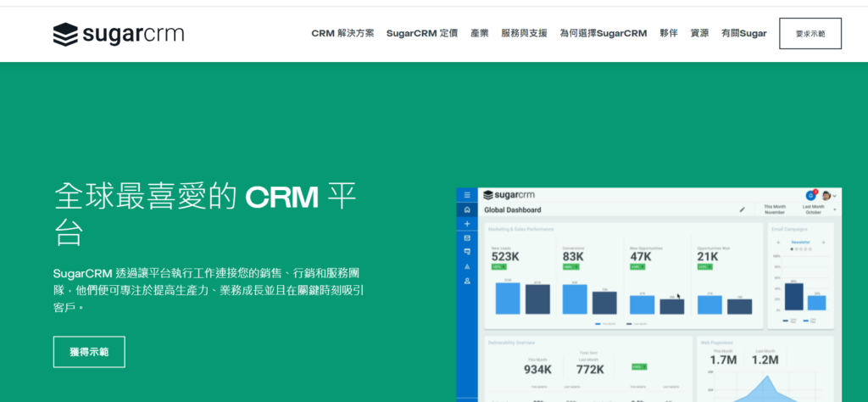
Task: Click the green badge next to 772K
Action: click(639, 367)
